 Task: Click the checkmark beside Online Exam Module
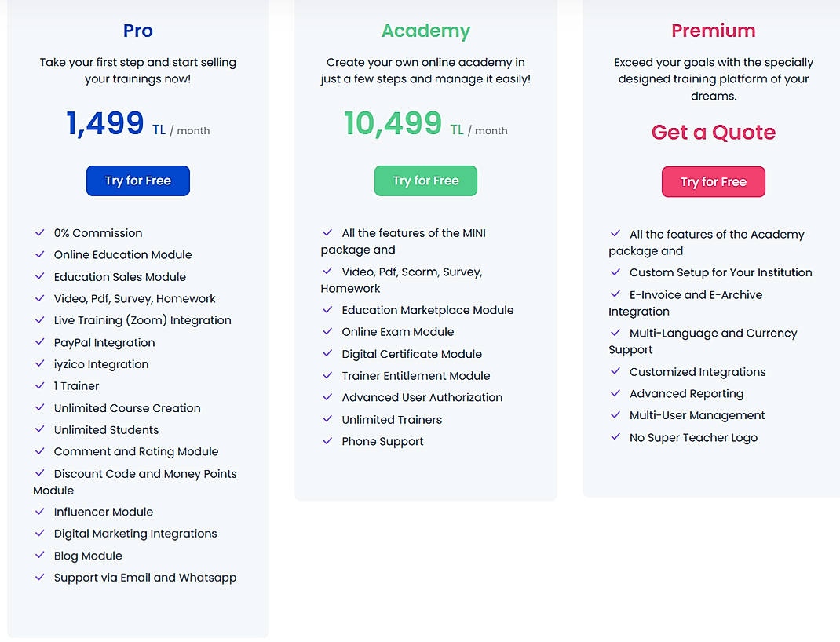[x=328, y=332]
